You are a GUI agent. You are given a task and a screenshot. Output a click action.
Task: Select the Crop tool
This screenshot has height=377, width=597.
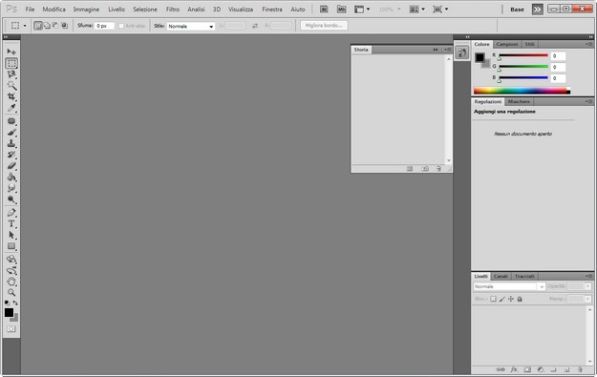tap(11, 97)
